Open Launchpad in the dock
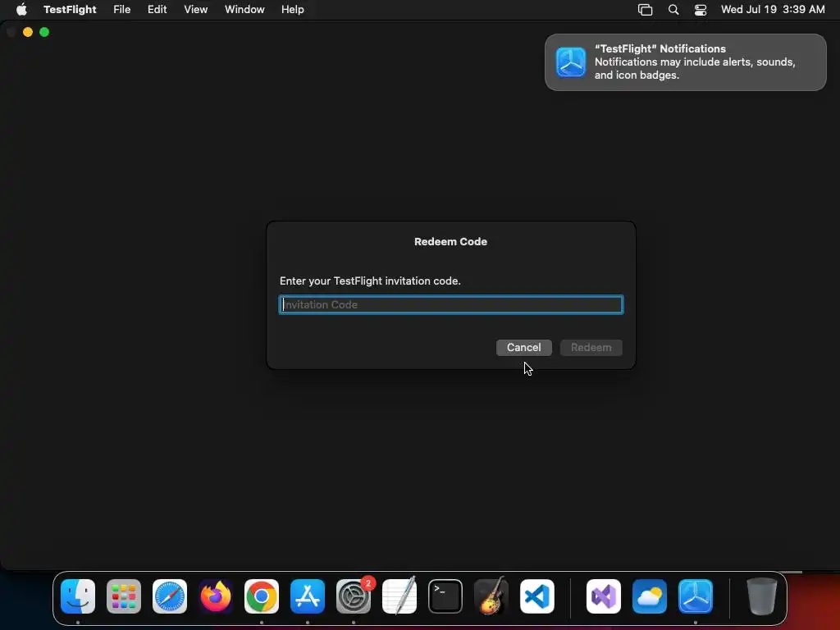The width and height of the screenshot is (840, 630). [124, 596]
